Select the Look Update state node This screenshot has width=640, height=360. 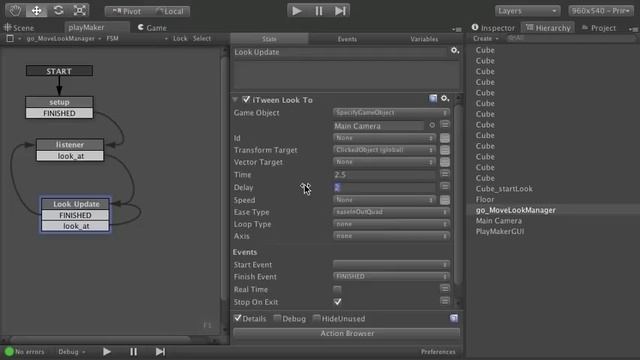click(76, 204)
